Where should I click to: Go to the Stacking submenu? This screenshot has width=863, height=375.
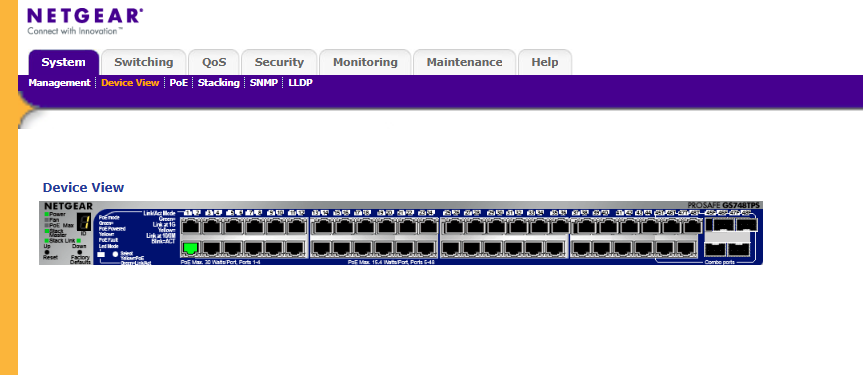(219, 83)
